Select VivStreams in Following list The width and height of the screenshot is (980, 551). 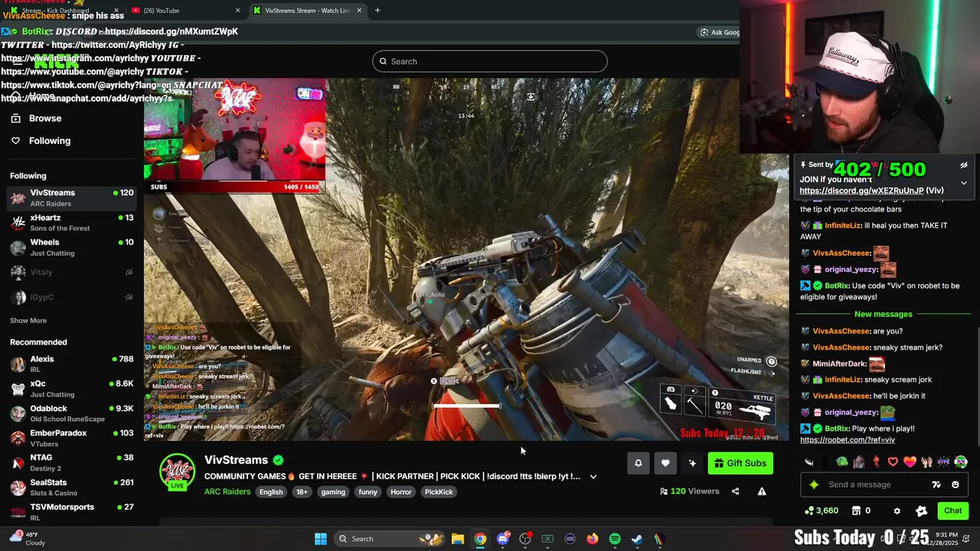(x=70, y=198)
